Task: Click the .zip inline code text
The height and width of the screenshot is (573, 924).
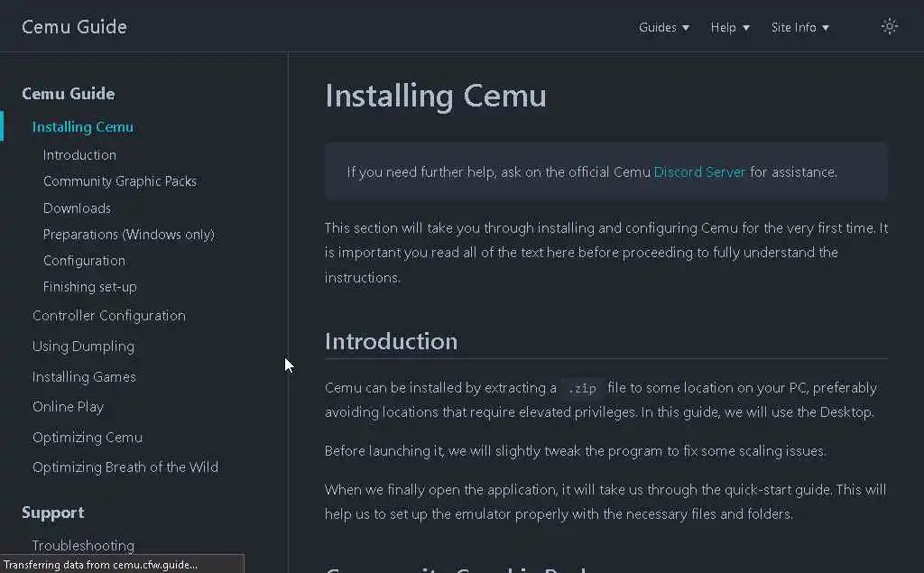Action: point(582,389)
